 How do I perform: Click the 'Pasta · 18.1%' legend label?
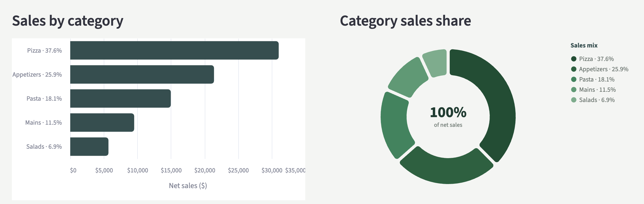(x=597, y=79)
